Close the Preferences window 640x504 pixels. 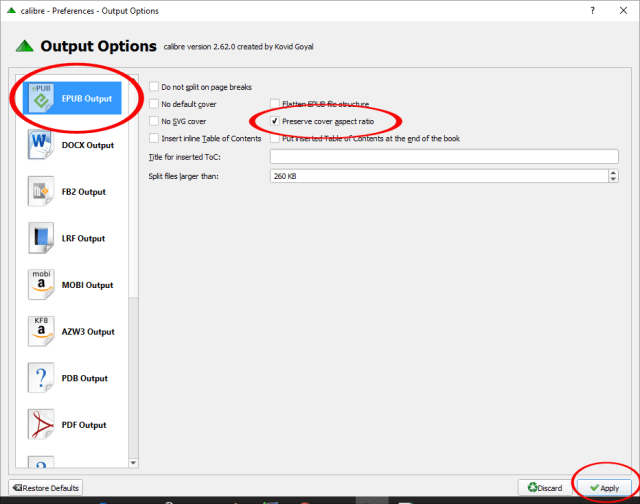coord(623,11)
